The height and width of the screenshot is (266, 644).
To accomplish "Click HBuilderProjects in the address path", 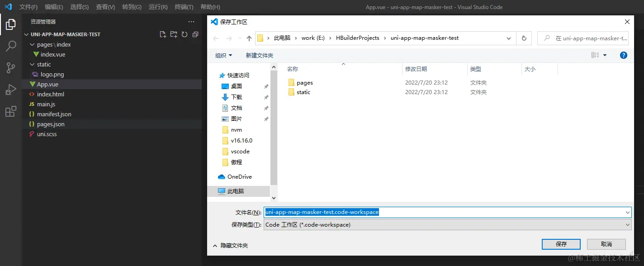I will coord(357,38).
